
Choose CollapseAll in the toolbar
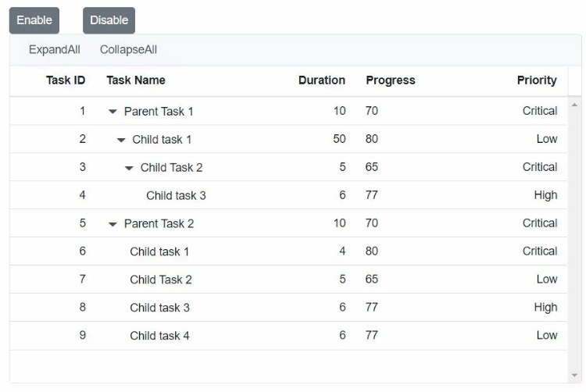click(x=128, y=50)
